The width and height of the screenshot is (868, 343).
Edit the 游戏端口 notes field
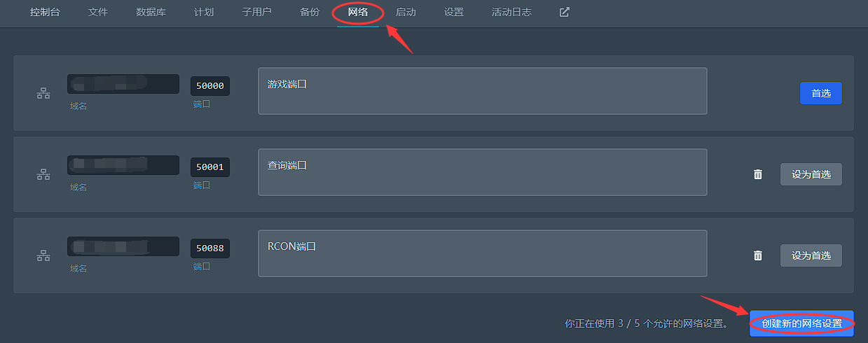click(482, 91)
